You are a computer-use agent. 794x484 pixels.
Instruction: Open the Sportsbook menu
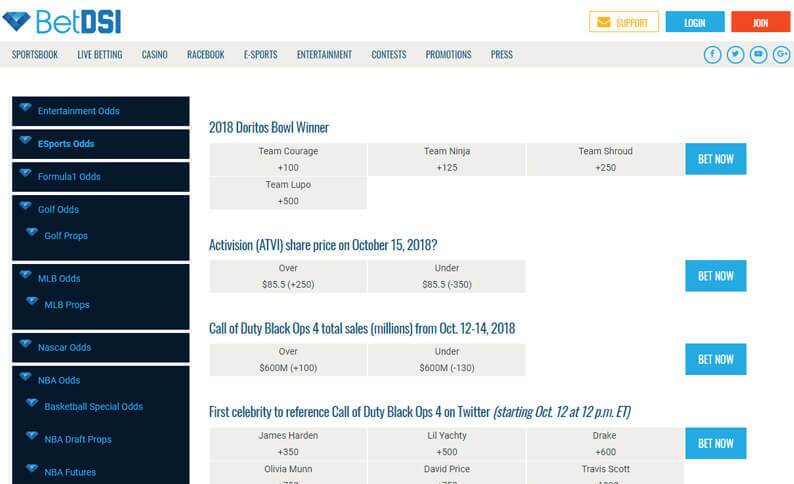[35, 55]
